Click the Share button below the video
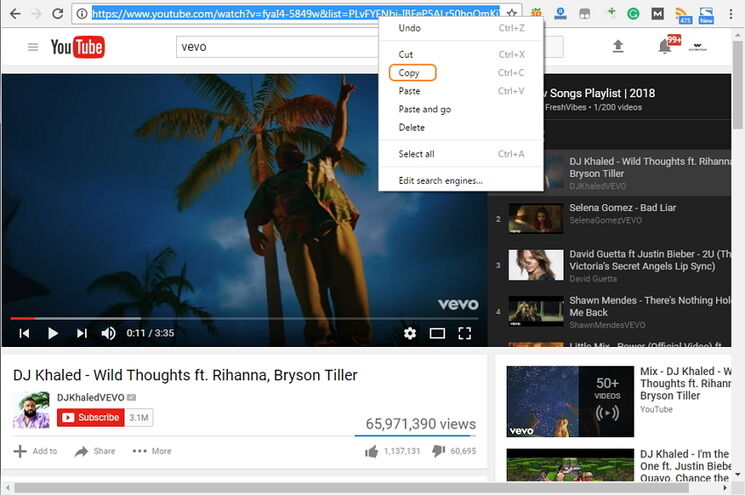745x495 pixels. 95,451
